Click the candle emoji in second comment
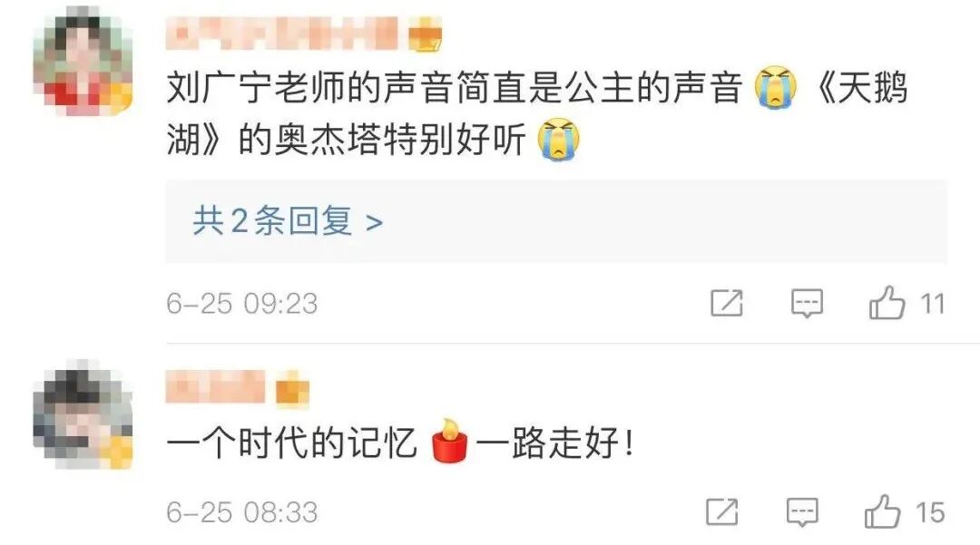980x545 pixels. (449, 442)
